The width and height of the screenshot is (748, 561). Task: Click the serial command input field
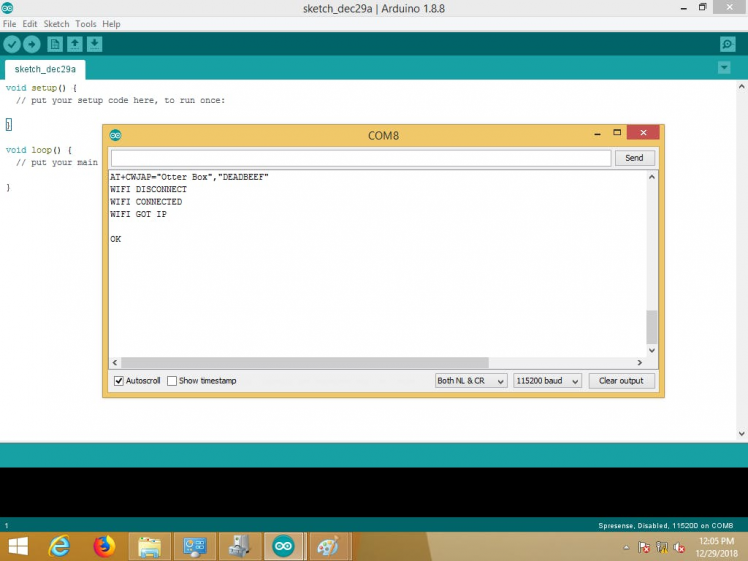pyautogui.click(x=360, y=158)
